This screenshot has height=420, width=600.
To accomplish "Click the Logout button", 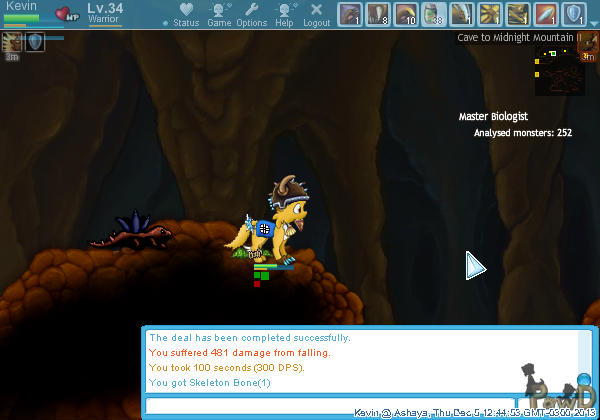I will coord(316,14).
